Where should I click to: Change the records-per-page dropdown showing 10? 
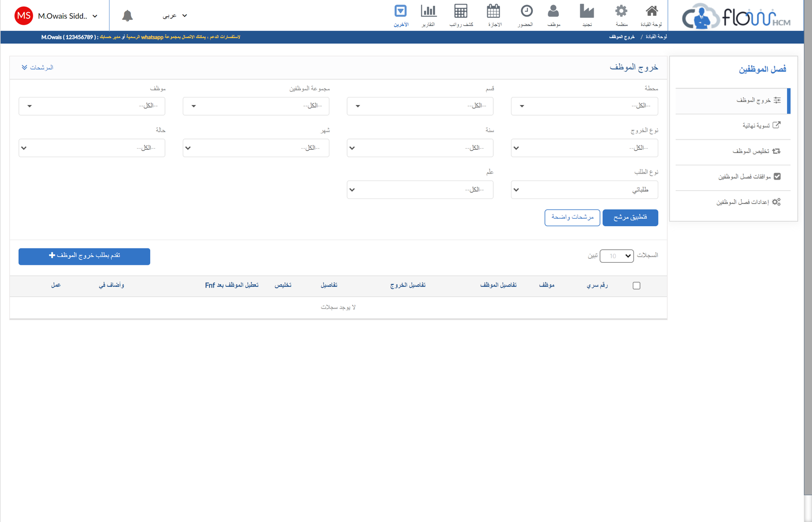click(617, 256)
